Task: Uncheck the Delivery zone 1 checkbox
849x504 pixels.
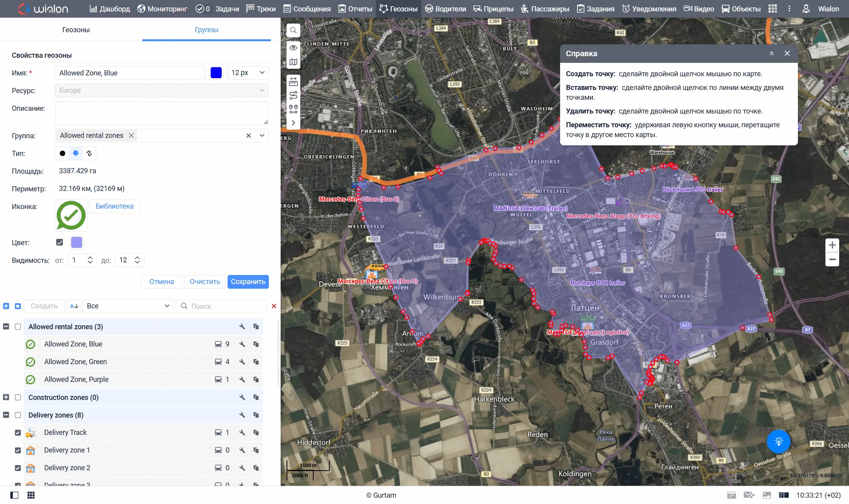Action: coord(18,450)
